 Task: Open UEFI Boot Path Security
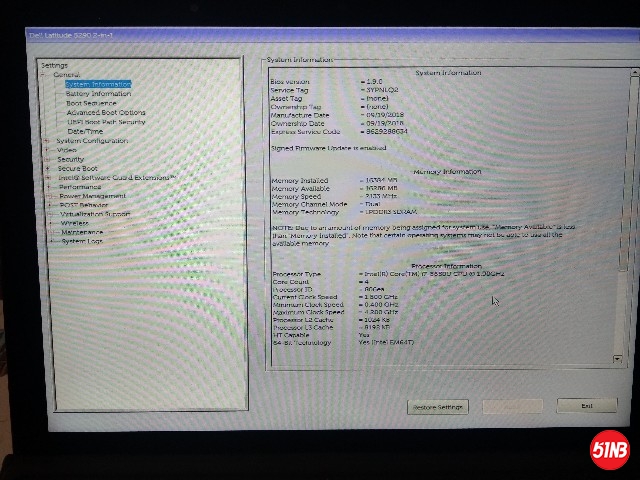[106, 122]
